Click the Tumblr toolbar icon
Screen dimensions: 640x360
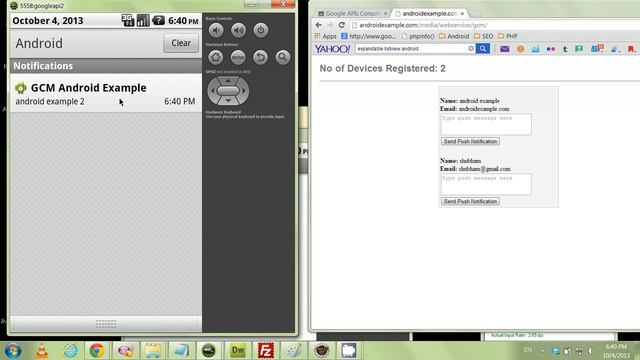click(565, 49)
